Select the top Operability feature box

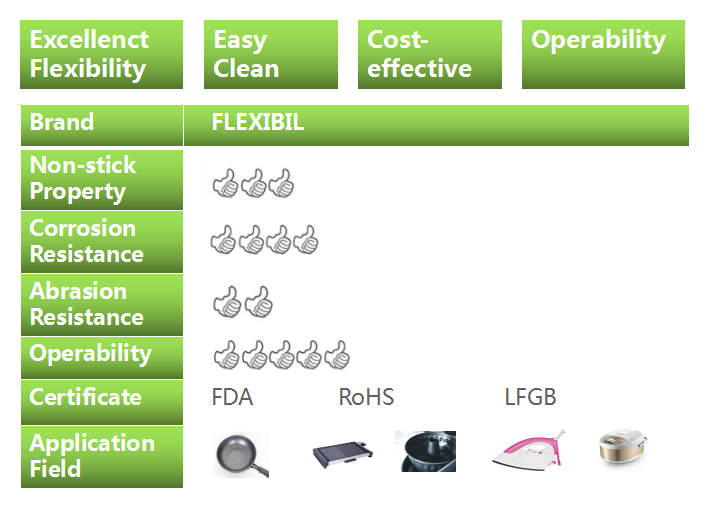coord(603,54)
